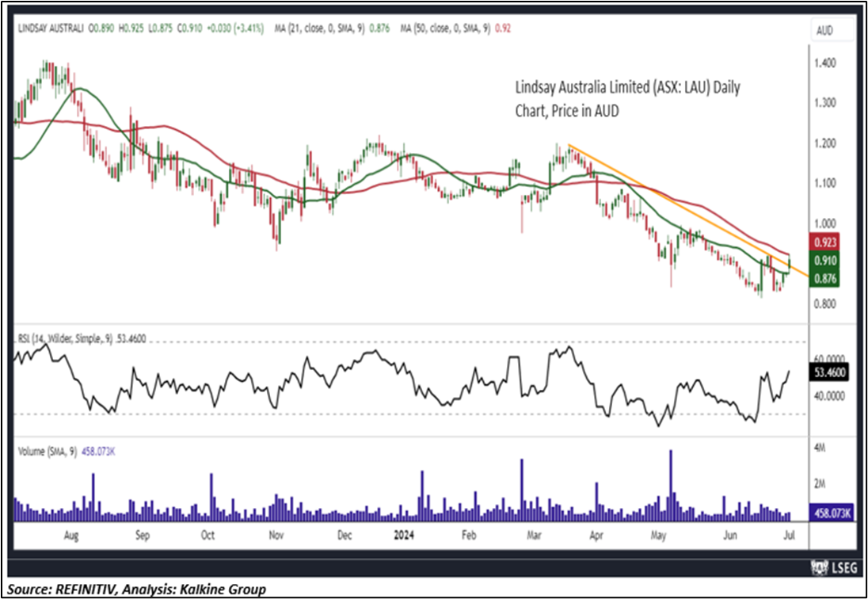
Task: Click the RSI 14 Wilder indicator label
Action: (82, 339)
